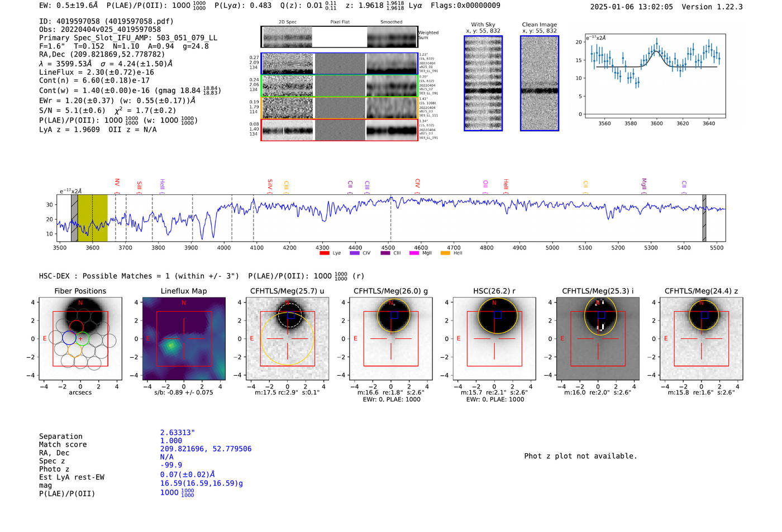This screenshot has height=532, width=782.
Task: Select the red CIV line marker near 4550
Action: 417,186
